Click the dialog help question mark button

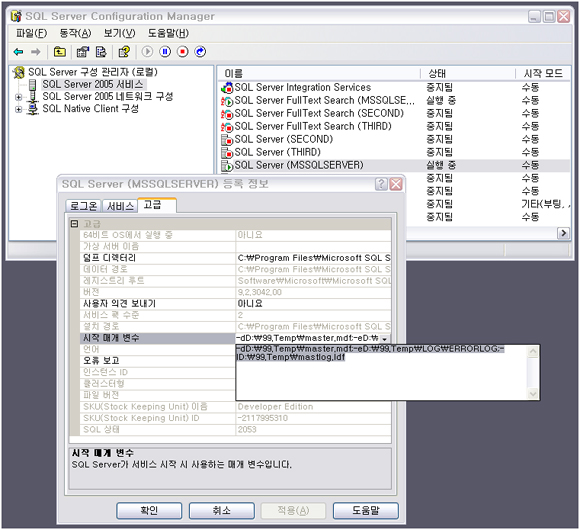(381, 184)
